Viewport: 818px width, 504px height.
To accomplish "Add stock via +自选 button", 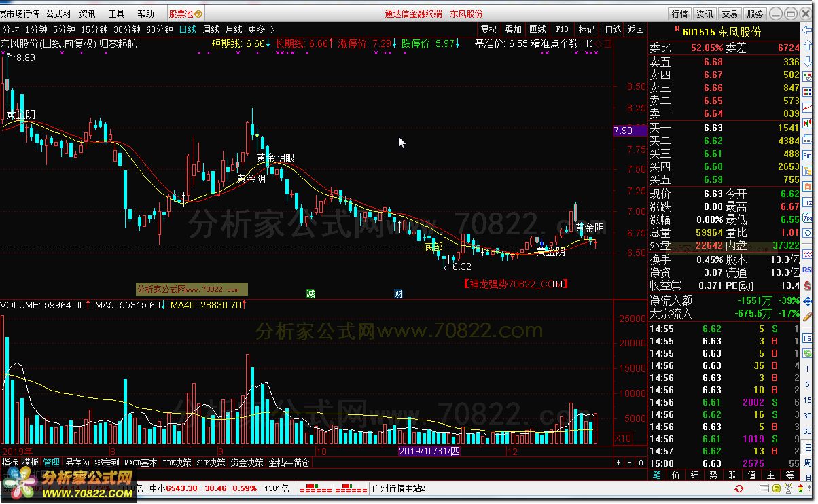I will click(x=611, y=29).
